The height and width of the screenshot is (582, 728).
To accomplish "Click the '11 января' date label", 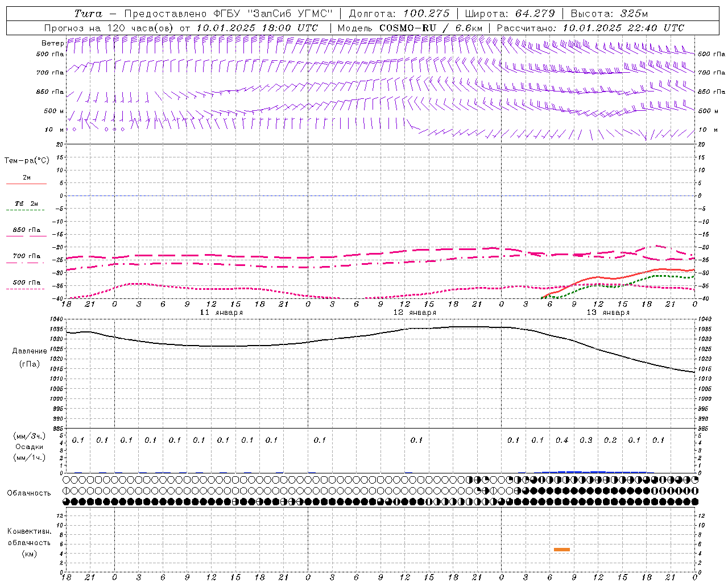I will 221,313.
